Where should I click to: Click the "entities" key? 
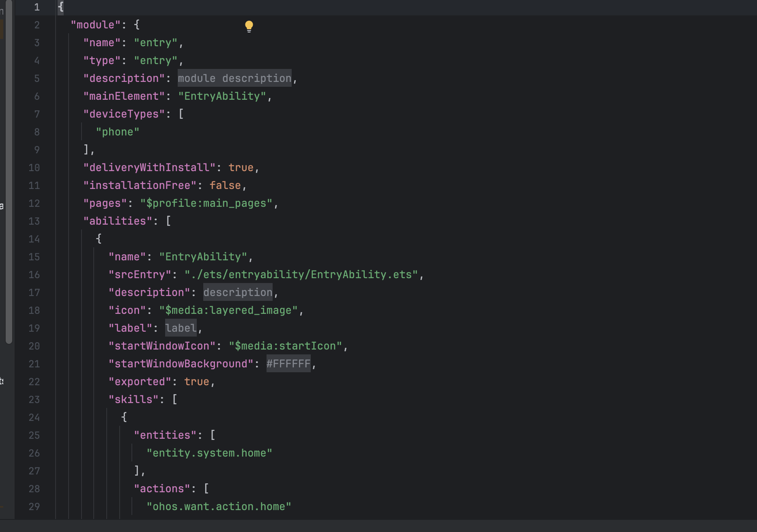(165, 435)
